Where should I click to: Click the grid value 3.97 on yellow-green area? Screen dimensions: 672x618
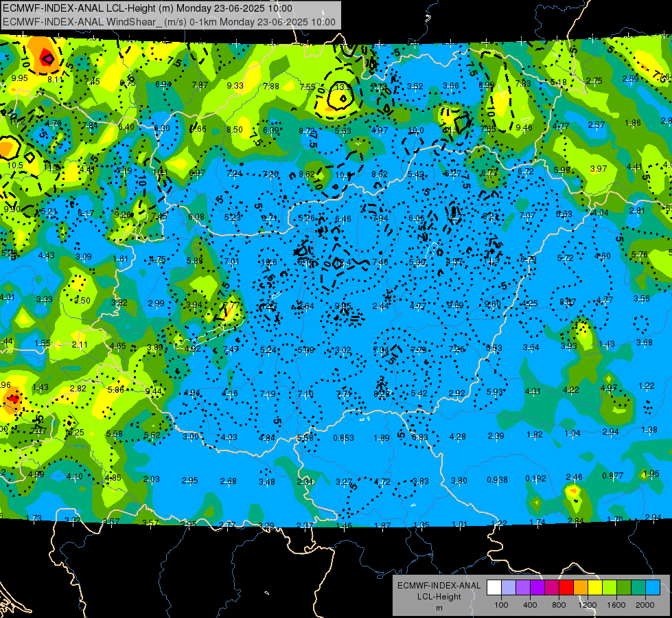[599, 168]
